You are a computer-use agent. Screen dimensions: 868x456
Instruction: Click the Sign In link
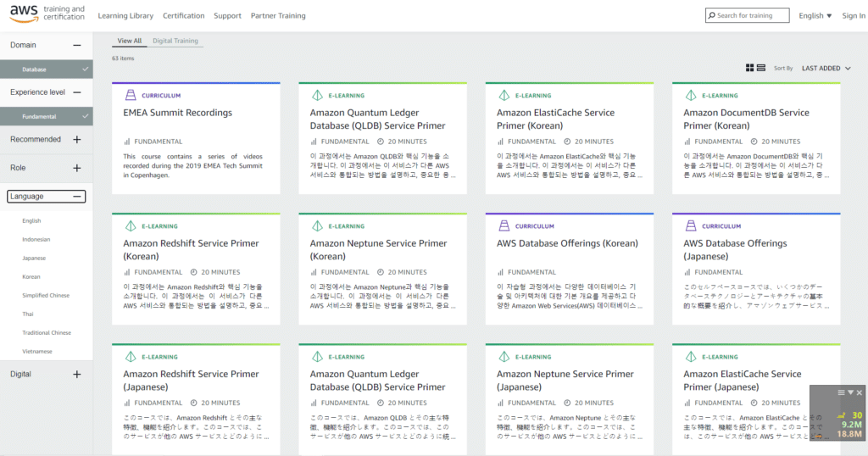tap(853, 15)
